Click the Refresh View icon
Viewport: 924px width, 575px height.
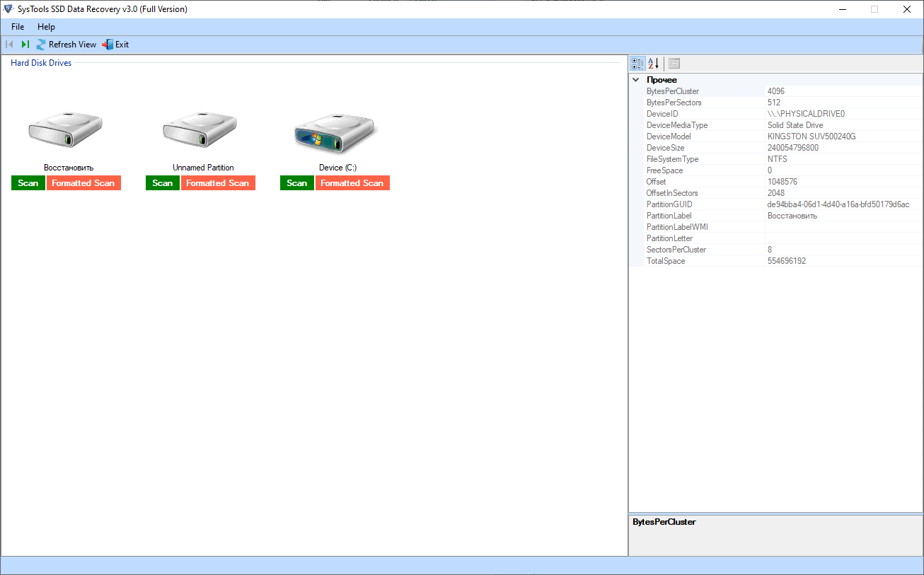pyautogui.click(x=41, y=45)
